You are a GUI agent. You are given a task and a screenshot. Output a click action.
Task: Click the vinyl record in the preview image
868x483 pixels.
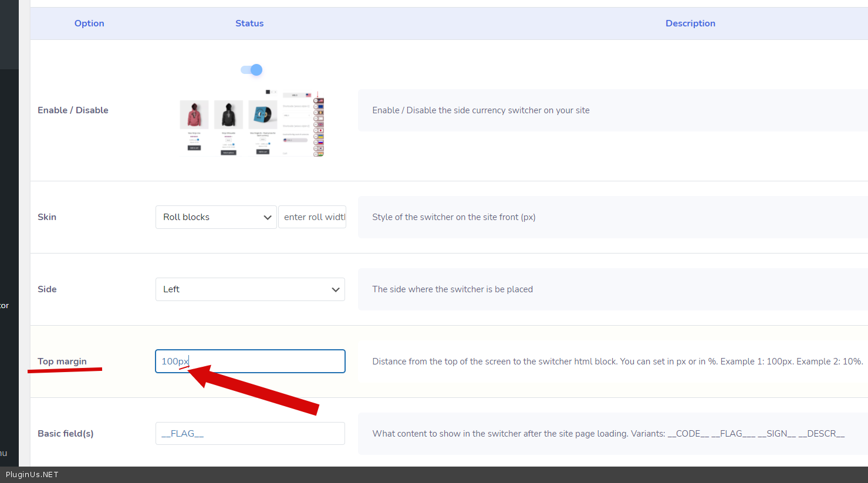[x=262, y=115]
